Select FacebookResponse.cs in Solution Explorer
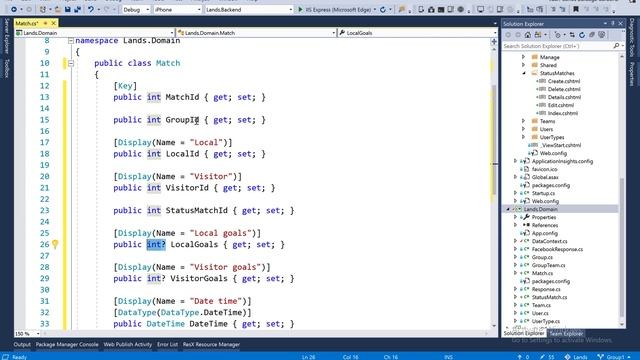The height and width of the screenshot is (360, 640). pyautogui.click(x=557, y=249)
